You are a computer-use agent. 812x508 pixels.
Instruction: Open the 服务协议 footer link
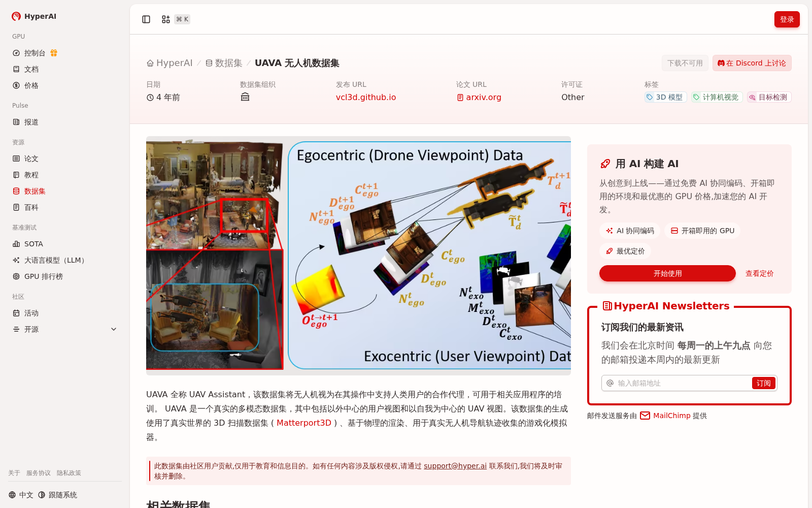39,473
